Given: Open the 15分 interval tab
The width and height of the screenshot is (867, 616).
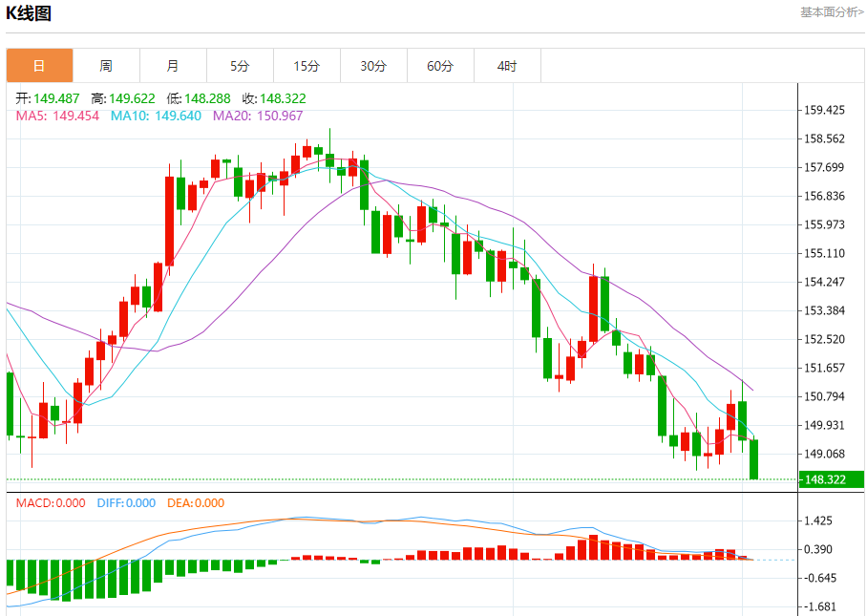Looking at the screenshot, I should [x=307, y=66].
